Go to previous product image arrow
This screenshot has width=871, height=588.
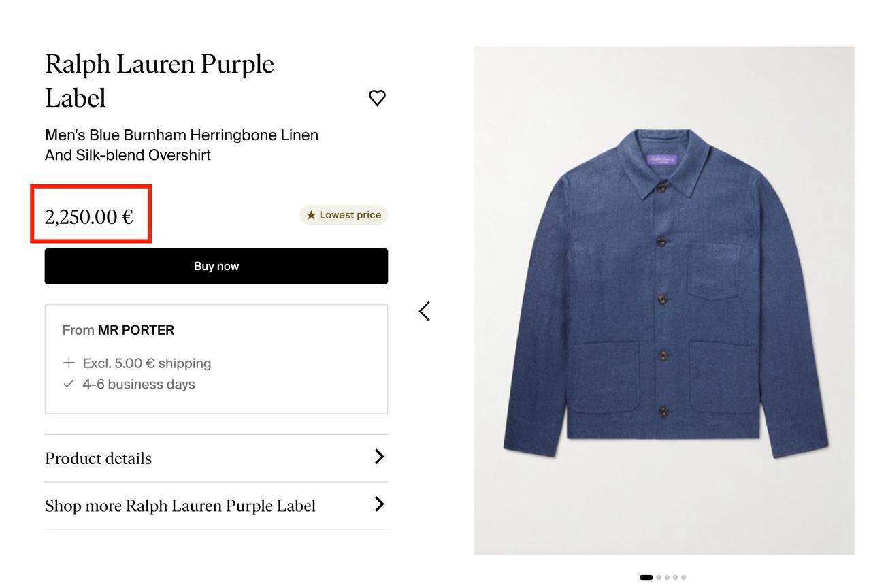[425, 312]
